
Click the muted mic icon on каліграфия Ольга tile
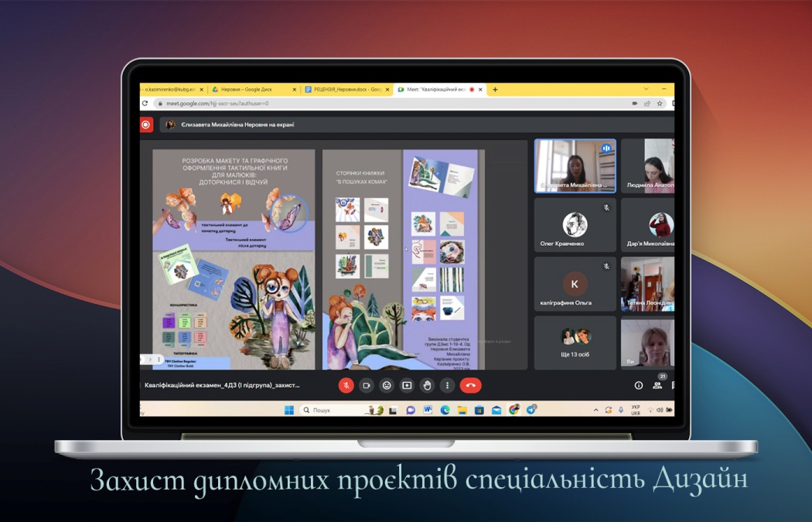pos(606,267)
